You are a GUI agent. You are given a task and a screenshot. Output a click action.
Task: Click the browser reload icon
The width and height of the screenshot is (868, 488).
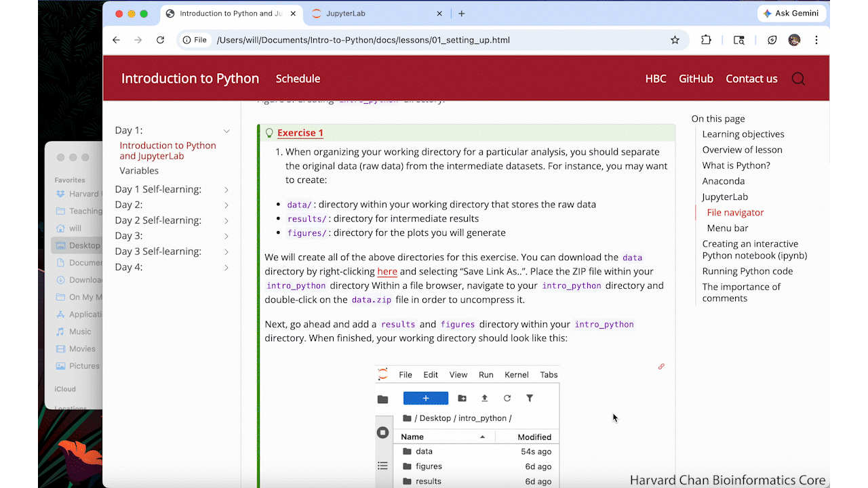(160, 40)
